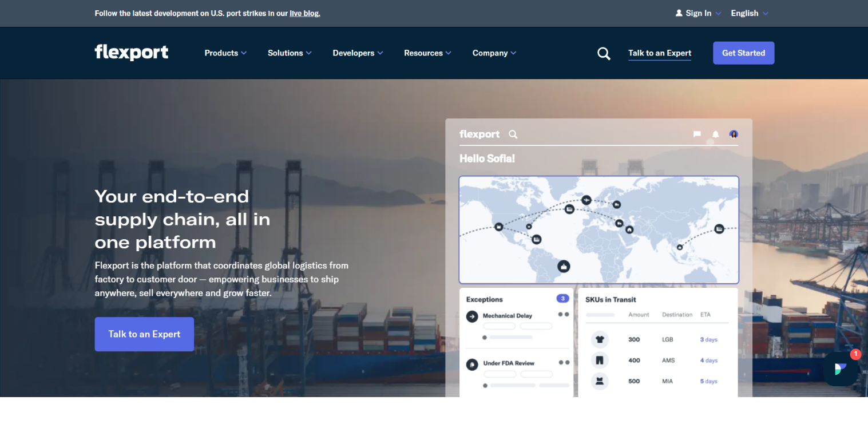Click the Hello Sofia! greeting
868x424 pixels.
point(487,158)
